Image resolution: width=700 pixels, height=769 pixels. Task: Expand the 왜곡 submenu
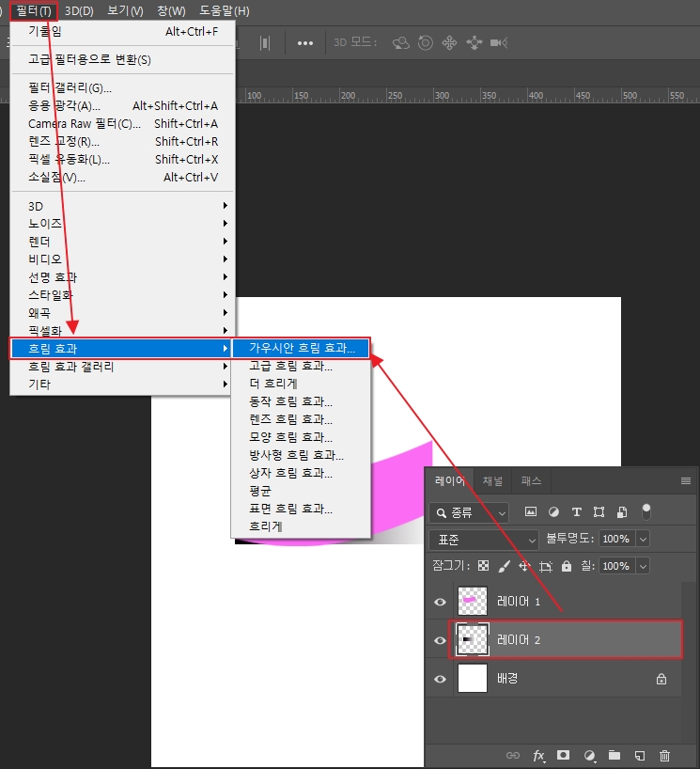click(122, 313)
